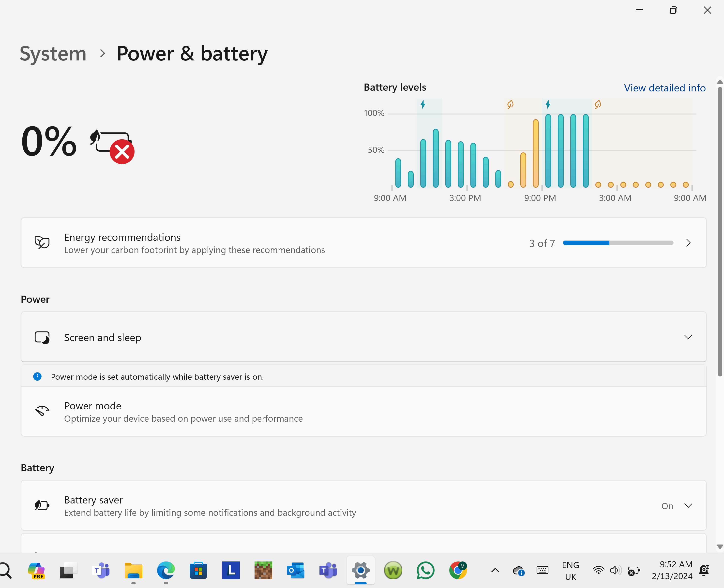The height and width of the screenshot is (588, 724).
Task: Click the Energy recommendations leaf icon
Action: coord(42,243)
